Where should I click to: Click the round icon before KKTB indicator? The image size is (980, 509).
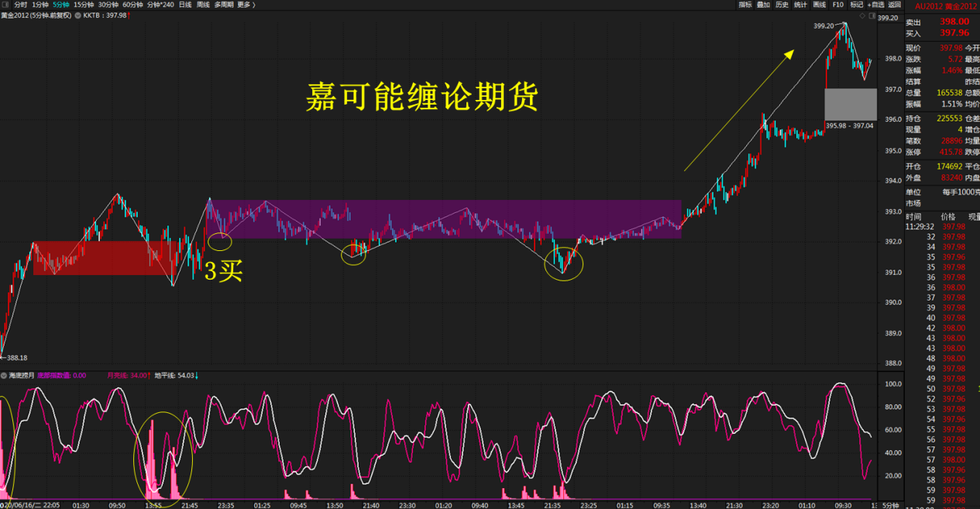point(78,15)
